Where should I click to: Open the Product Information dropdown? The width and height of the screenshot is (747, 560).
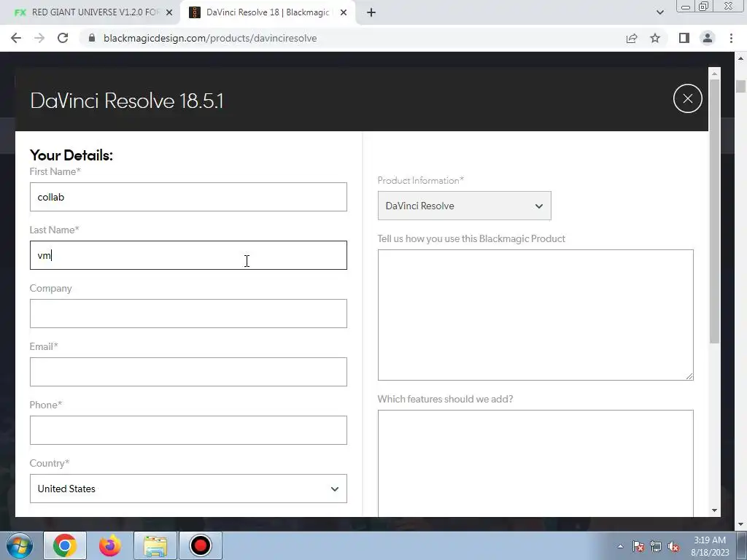point(465,206)
